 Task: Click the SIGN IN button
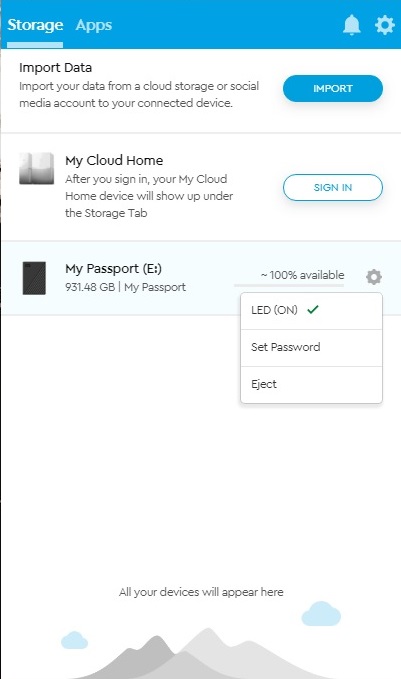click(x=333, y=188)
